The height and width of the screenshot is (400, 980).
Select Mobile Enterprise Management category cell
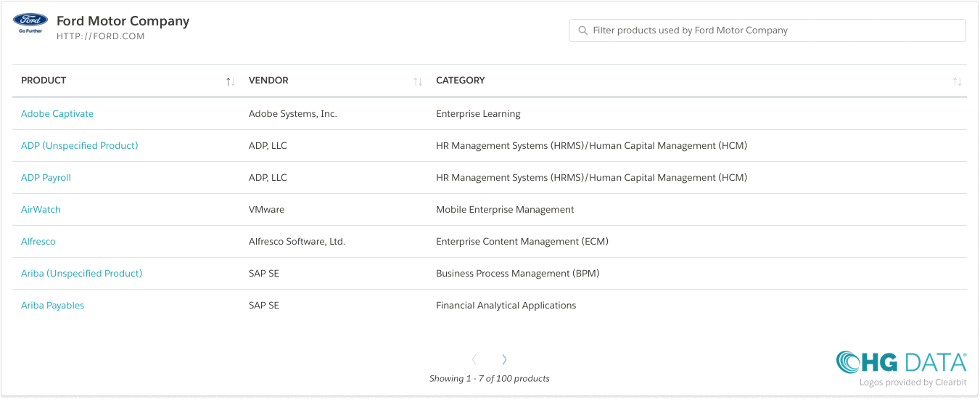pos(505,209)
